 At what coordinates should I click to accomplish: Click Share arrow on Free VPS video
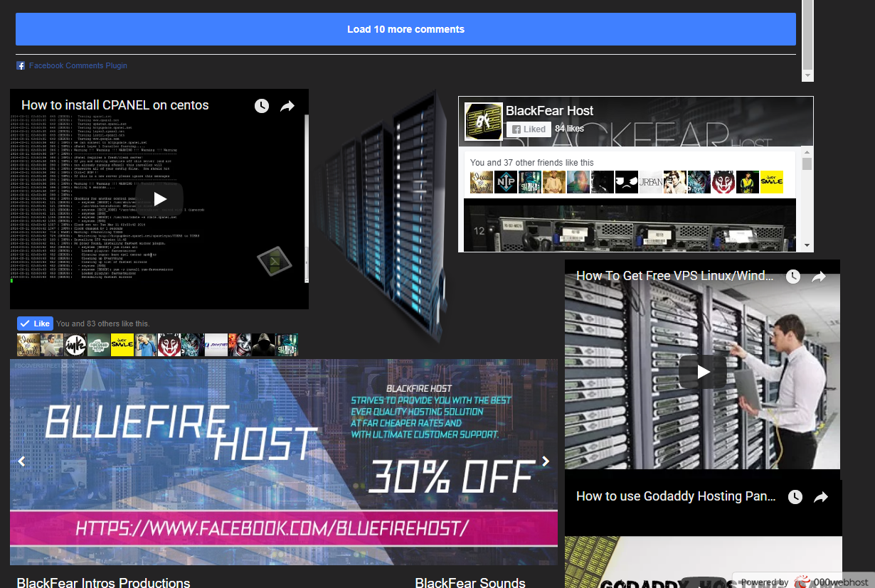click(x=819, y=277)
